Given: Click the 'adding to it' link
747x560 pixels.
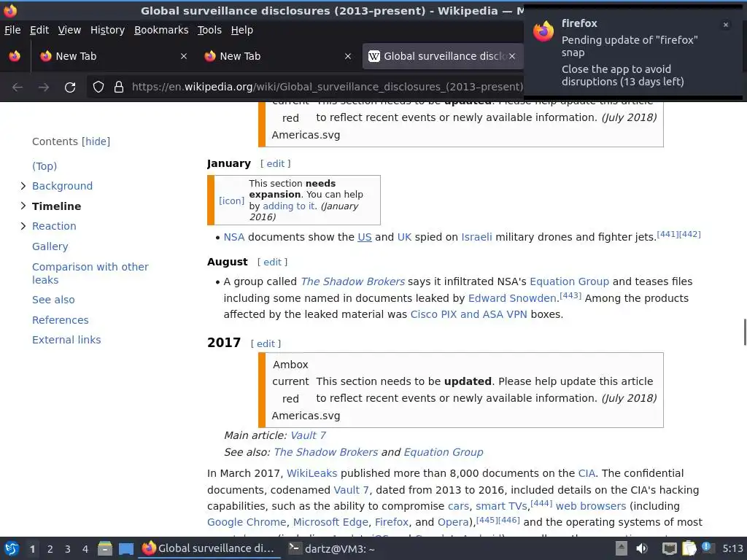Looking at the screenshot, I should click(x=289, y=206).
